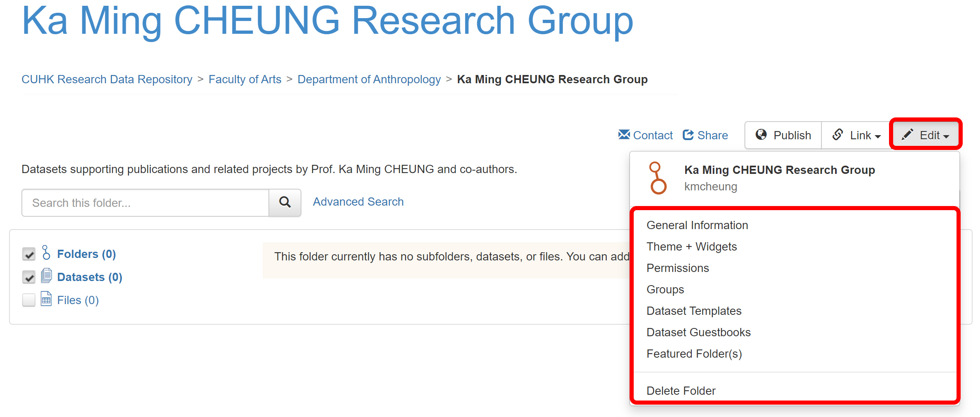Click the globe icon on Publish
The image size is (980, 417).
[x=761, y=135]
